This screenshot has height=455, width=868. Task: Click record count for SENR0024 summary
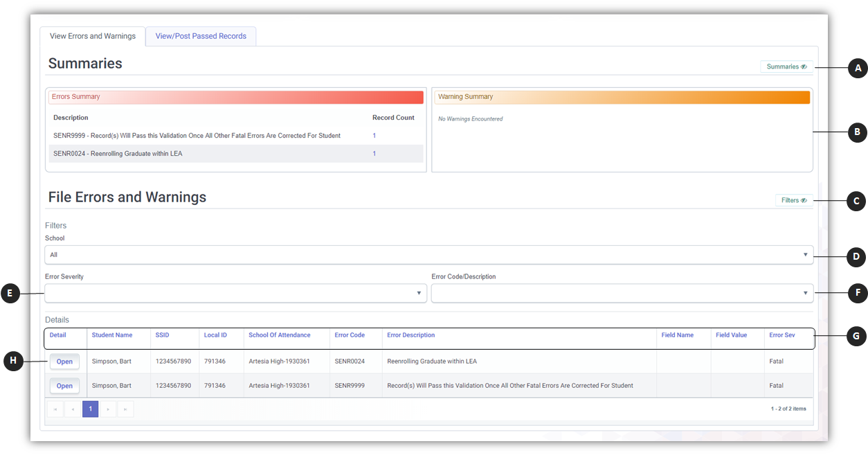click(374, 154)
